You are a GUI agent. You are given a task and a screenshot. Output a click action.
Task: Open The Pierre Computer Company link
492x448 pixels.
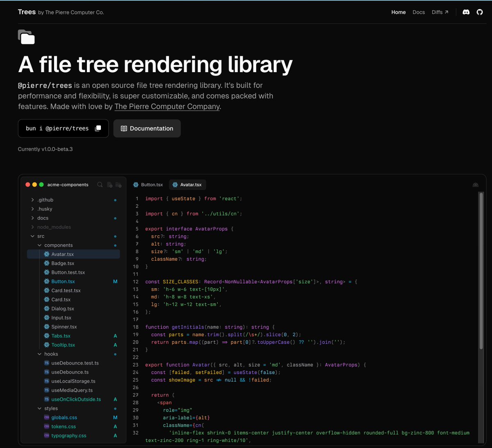[x=167, y=107]
